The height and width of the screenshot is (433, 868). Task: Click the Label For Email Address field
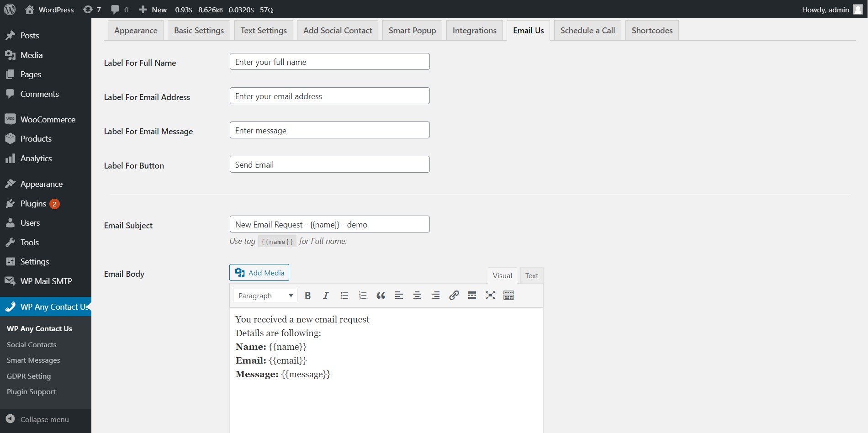coord(329,96)
